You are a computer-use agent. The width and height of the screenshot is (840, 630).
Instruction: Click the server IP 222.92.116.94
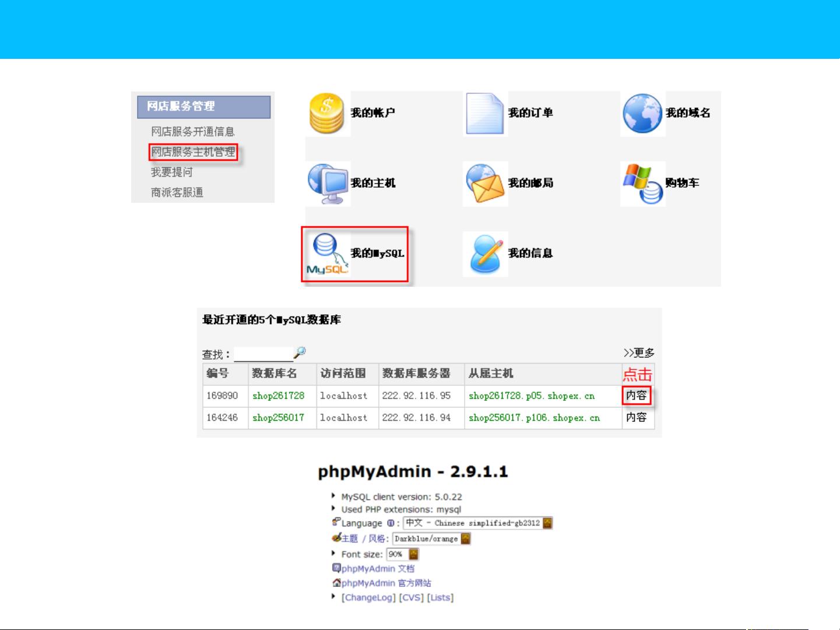pyautogui.click(x=416, y=418)
